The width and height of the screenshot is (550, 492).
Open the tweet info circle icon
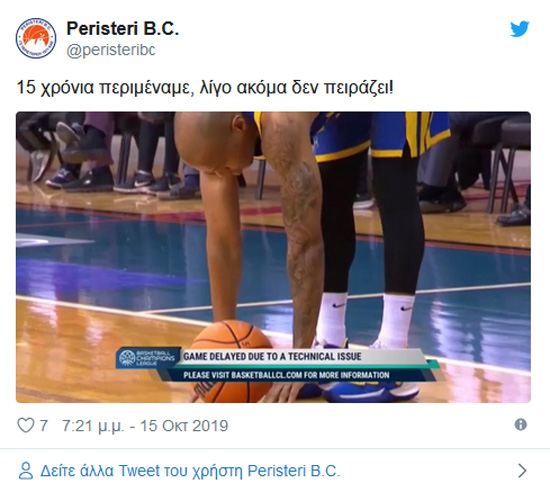(x=521, y=425)
